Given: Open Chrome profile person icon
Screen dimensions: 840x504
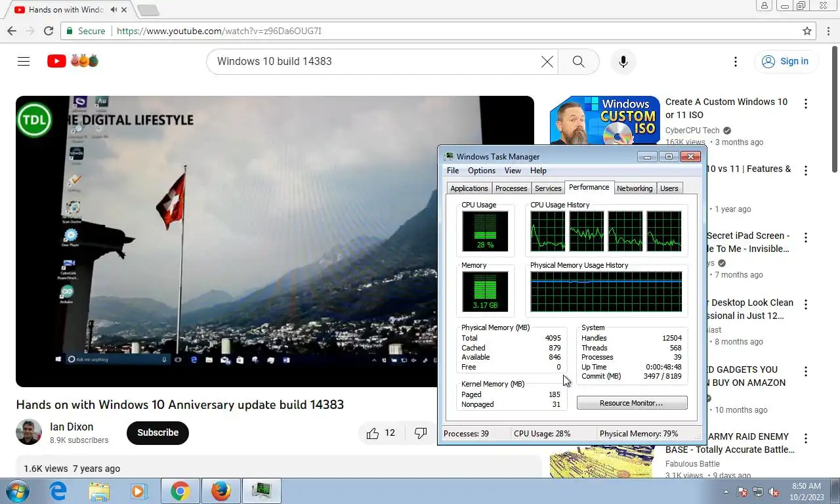Looking at the screenshot, I should [765, 5].
